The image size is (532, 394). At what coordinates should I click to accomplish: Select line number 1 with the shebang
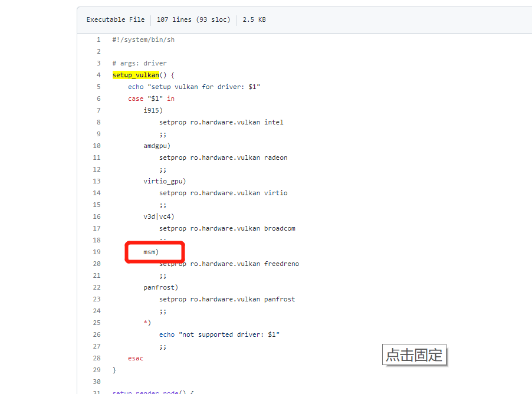pyautogui.click(x=98, y=40)
